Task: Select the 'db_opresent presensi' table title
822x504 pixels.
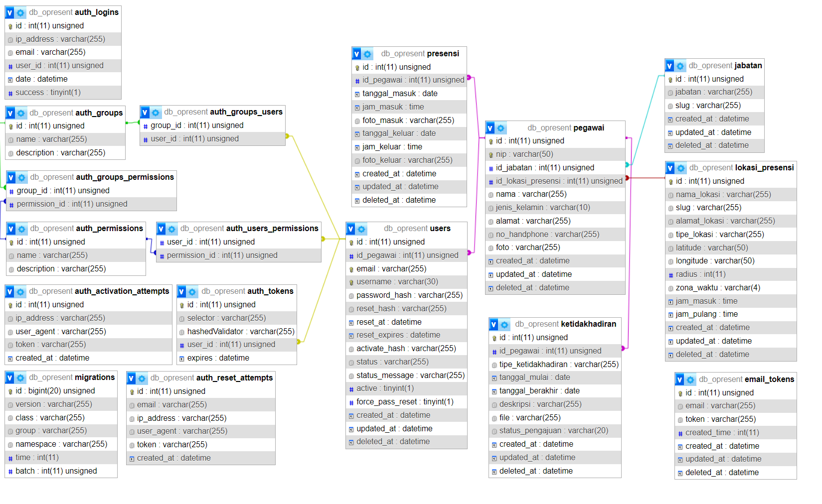Action: [x=420, y=54]
